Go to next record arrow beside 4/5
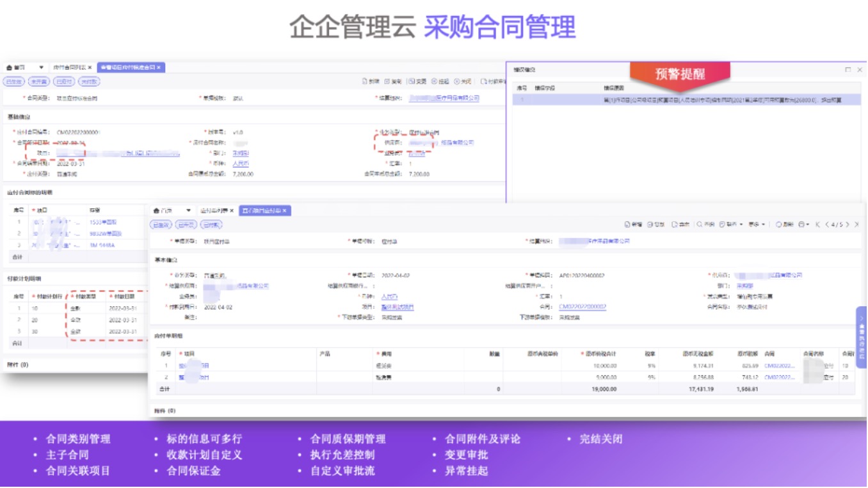 click(848, 225)
